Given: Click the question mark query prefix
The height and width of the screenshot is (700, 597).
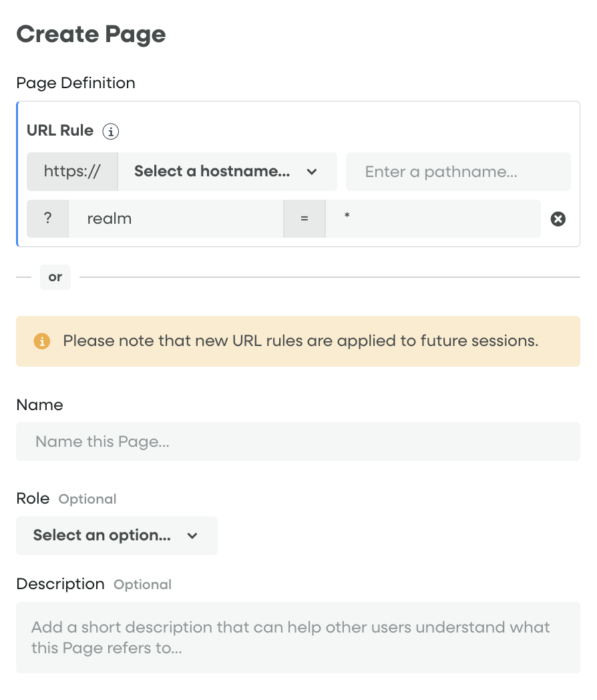Looking at the screenshot, I should pyautogui.click(x=47, y=219).
